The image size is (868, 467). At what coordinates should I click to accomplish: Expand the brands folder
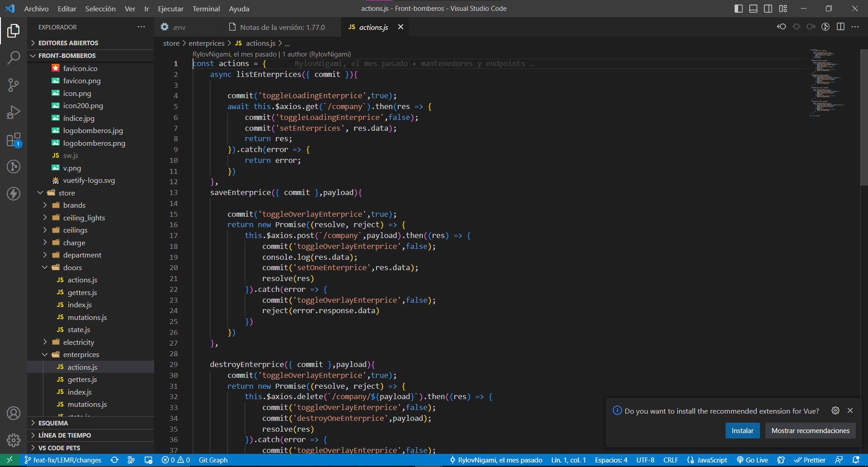pos(90,205)
